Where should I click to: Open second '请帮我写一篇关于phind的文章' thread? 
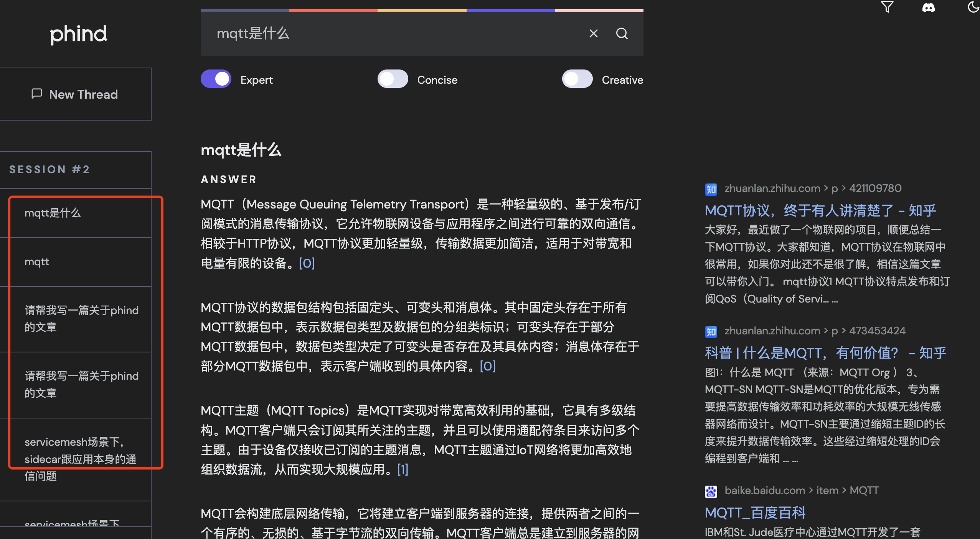(x=75, y=385)
